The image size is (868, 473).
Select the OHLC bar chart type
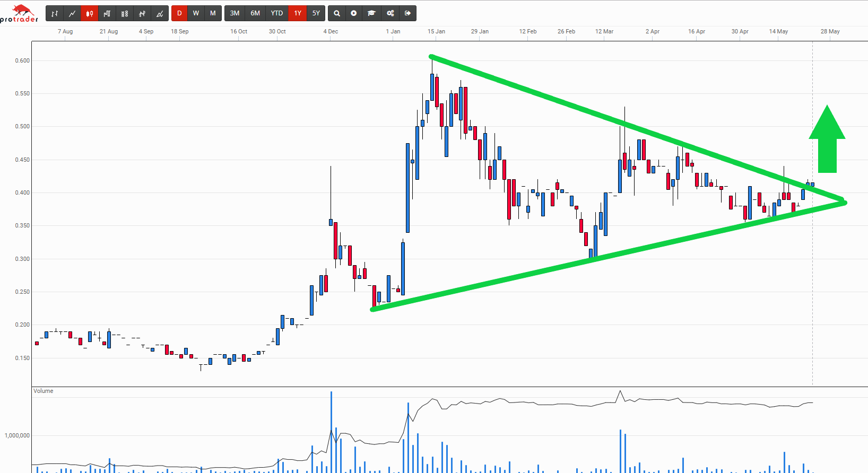pos(55,13)
